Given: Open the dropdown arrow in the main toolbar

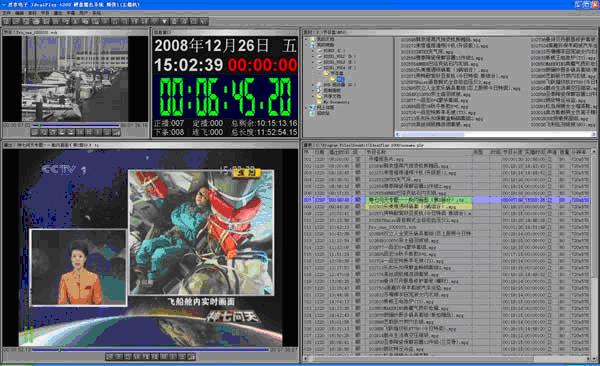Looking at the screenshot, I should coord(164,21).
